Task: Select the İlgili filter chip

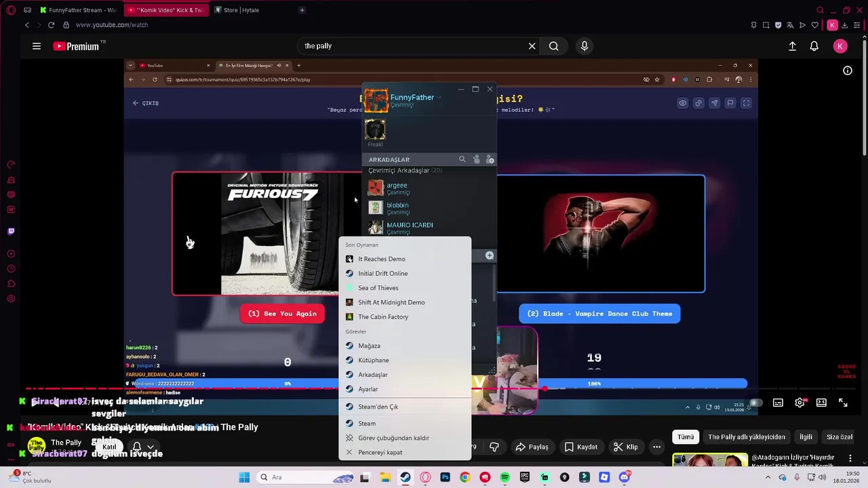Action: coord(806,437)
